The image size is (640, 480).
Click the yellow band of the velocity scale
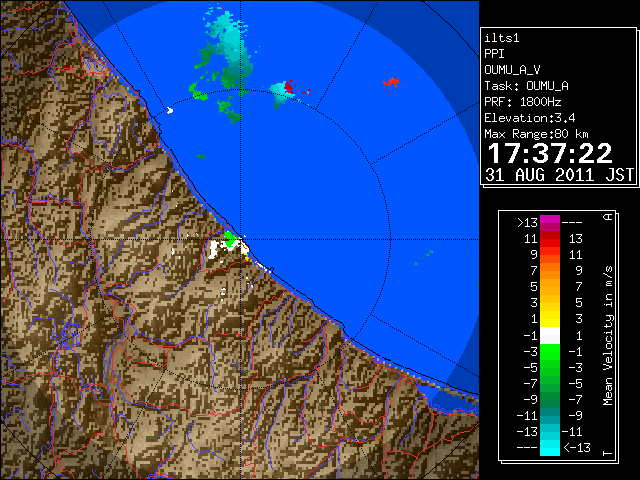pyautogui.click(x=550, y=319)
